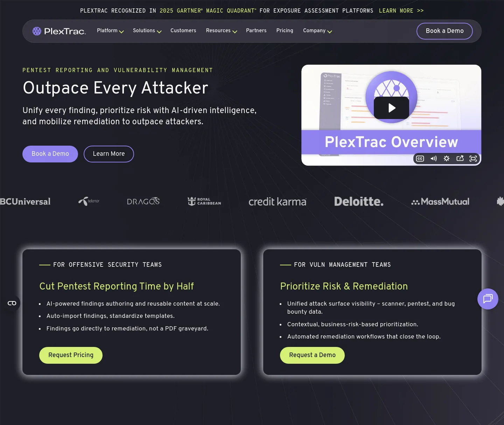Click the Unified attack surface visibility bullet
Viewport: 504px width, 425px height.
tap(371, 308)
